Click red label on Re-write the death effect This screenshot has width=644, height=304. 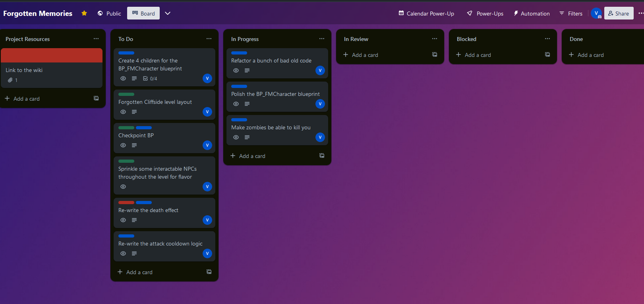point(126,203)
